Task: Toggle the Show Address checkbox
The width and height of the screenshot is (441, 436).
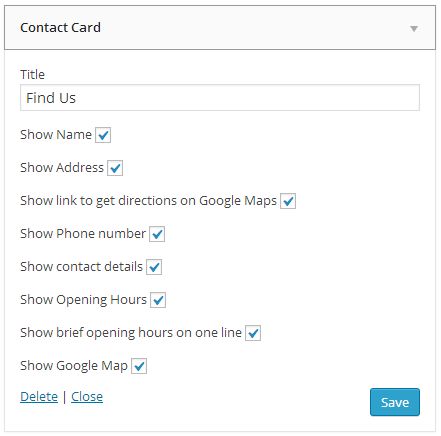Action: 115,168
